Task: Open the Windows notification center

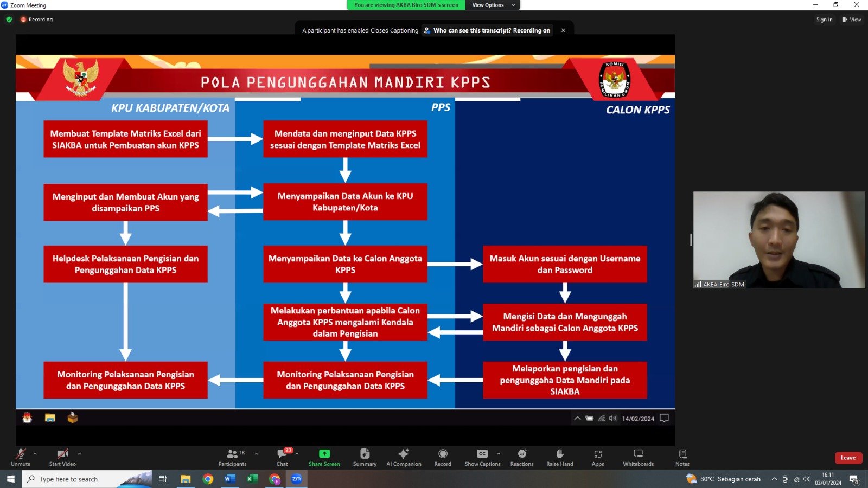Action: tap(854, 479)
